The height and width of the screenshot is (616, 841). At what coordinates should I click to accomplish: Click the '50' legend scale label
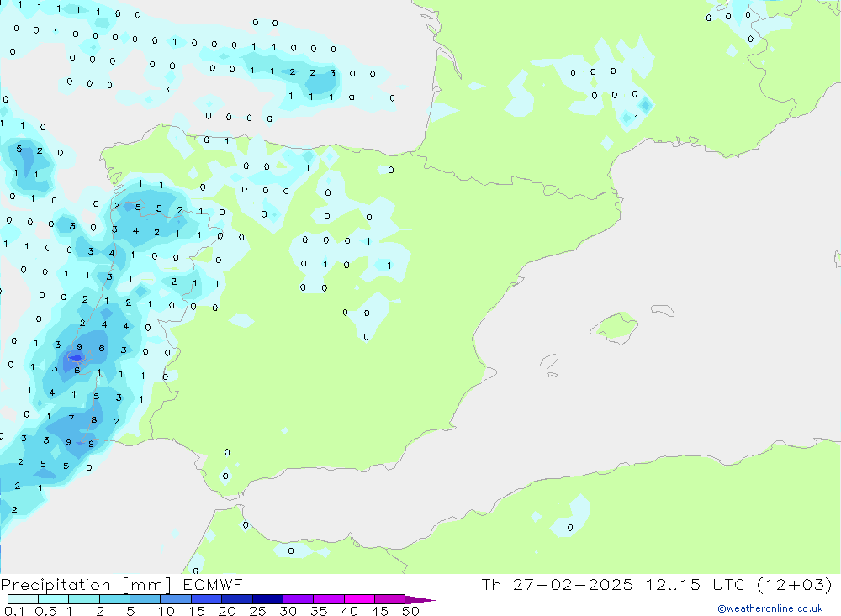(x=410, y=611)
